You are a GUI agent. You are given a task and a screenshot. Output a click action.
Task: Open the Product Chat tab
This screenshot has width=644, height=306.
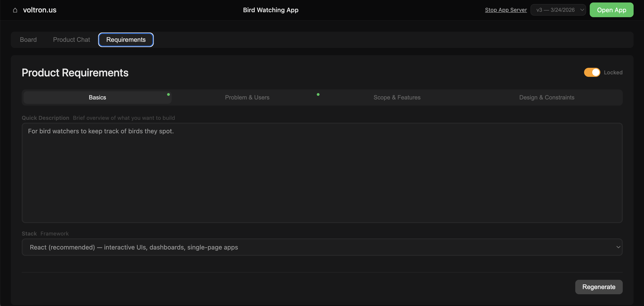71,40
